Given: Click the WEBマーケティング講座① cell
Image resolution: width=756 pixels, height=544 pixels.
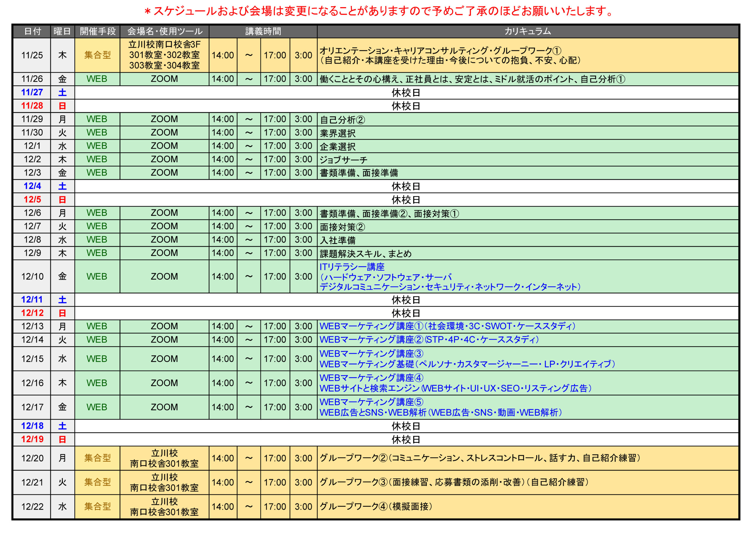Looking at the screenshot, I should pyautogui.click(x=528, y=326).
